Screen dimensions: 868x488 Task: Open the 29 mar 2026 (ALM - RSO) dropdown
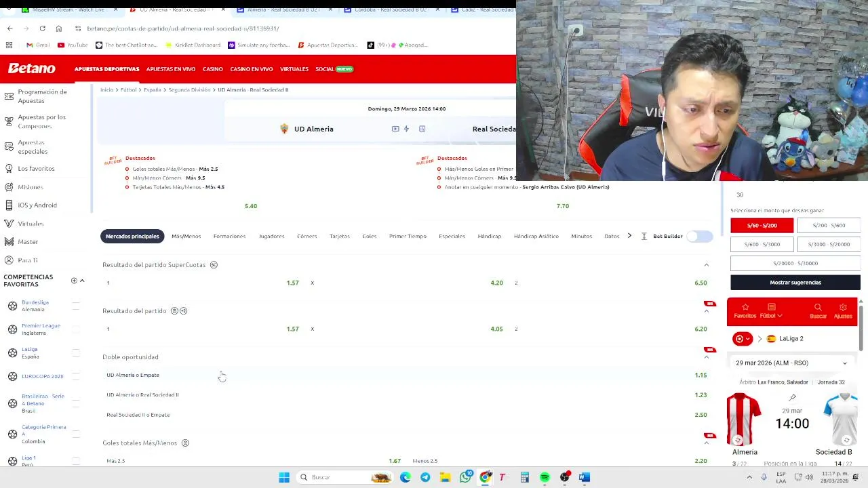(x=792, y=363)
